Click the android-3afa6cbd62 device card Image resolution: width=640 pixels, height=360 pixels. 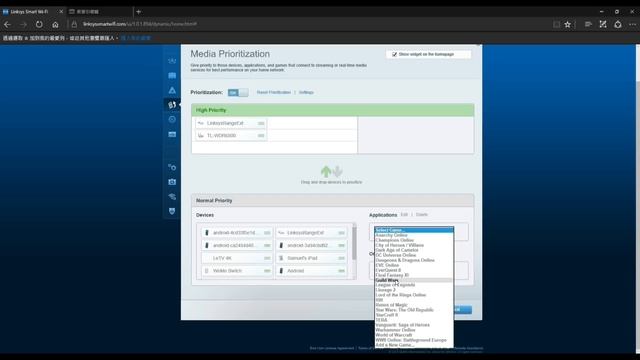click(x=311, y=245)
